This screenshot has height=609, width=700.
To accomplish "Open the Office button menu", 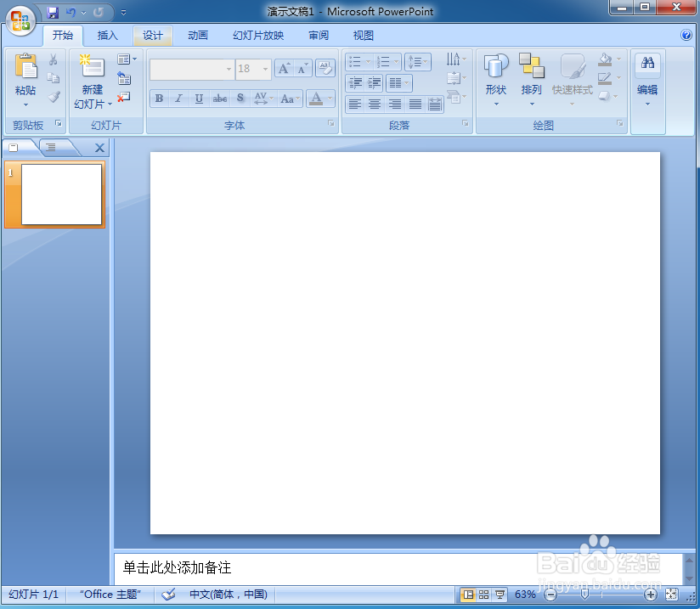I will coord(20,21).
